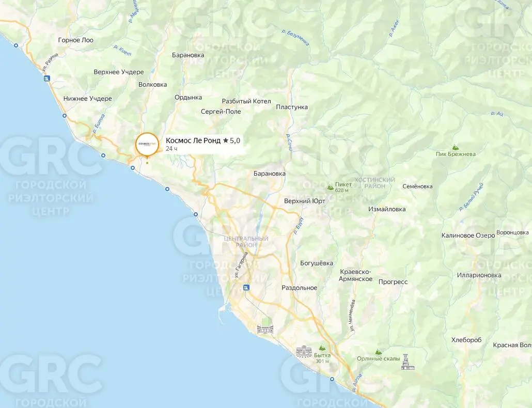
Task: Click the Верхний Юрт place label
Action: 305,201
